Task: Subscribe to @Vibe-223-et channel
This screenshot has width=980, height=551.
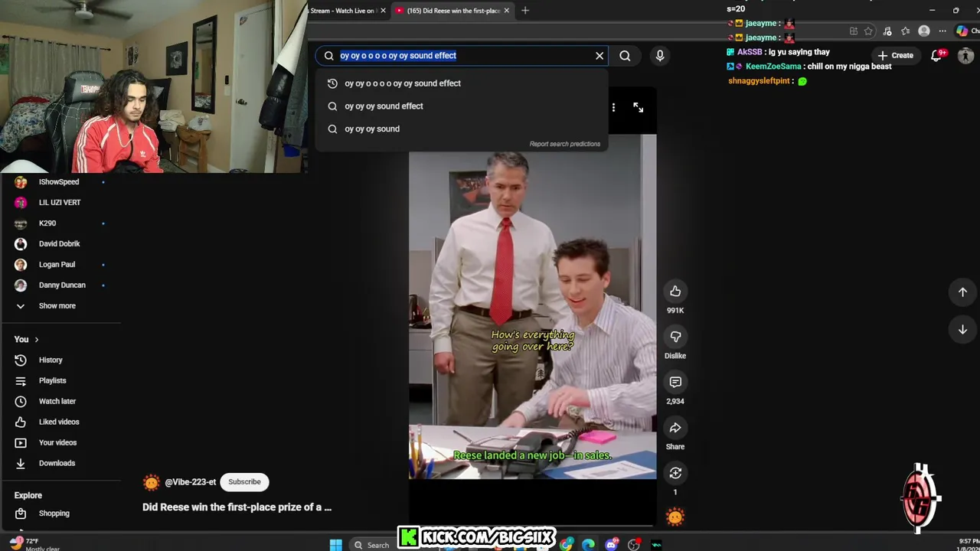Action: coord(244,481)
